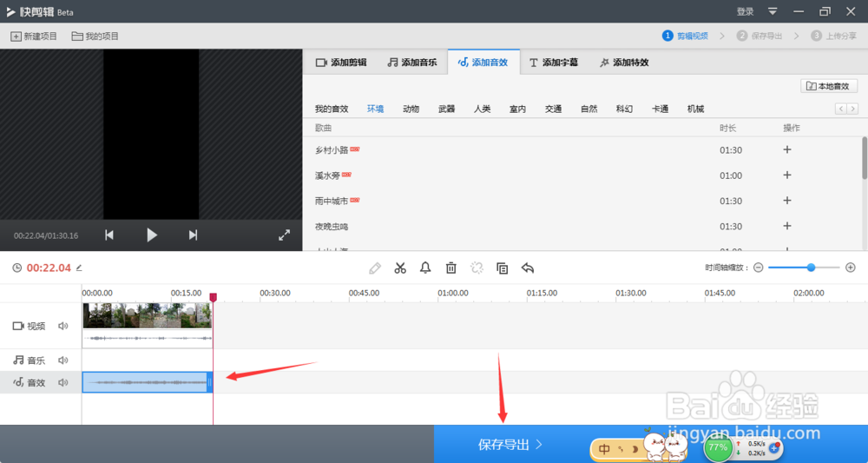Viewport: 868px width, 463px height.
Task: Click the 登录 login link
Action: (745, 11)
